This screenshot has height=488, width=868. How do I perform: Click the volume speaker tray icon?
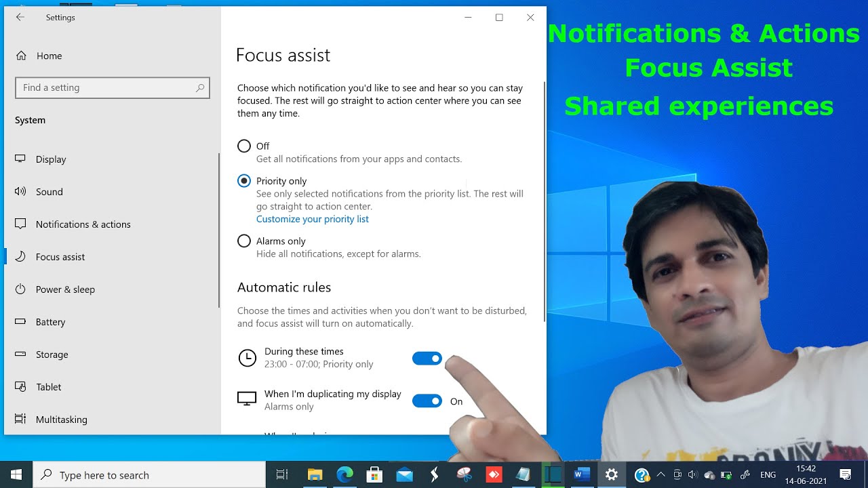pos(692,475)
